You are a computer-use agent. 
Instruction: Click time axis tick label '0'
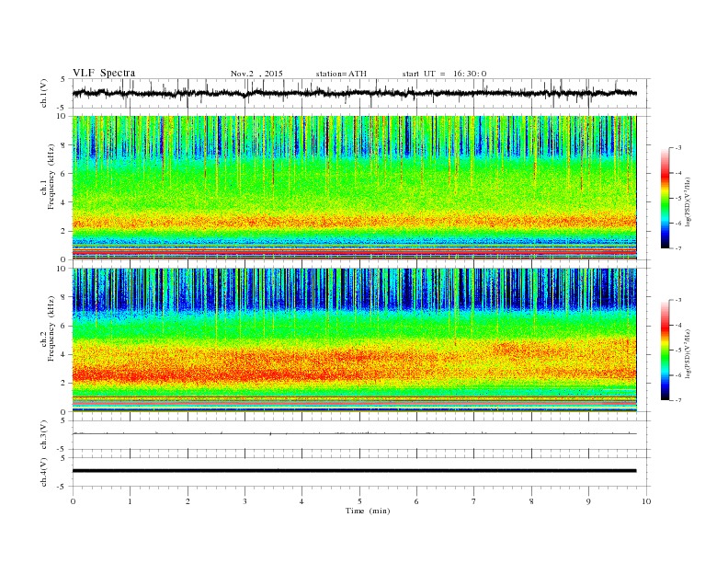(73, 501)
